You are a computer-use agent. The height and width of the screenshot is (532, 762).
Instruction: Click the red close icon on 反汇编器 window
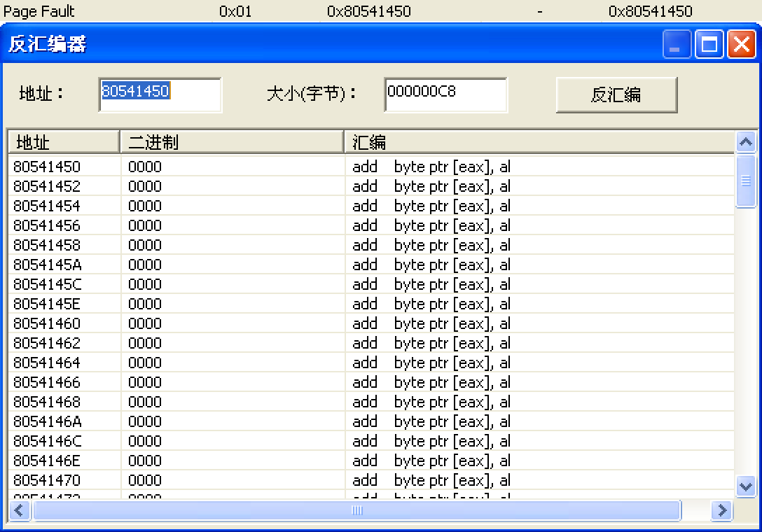[741, 43]
